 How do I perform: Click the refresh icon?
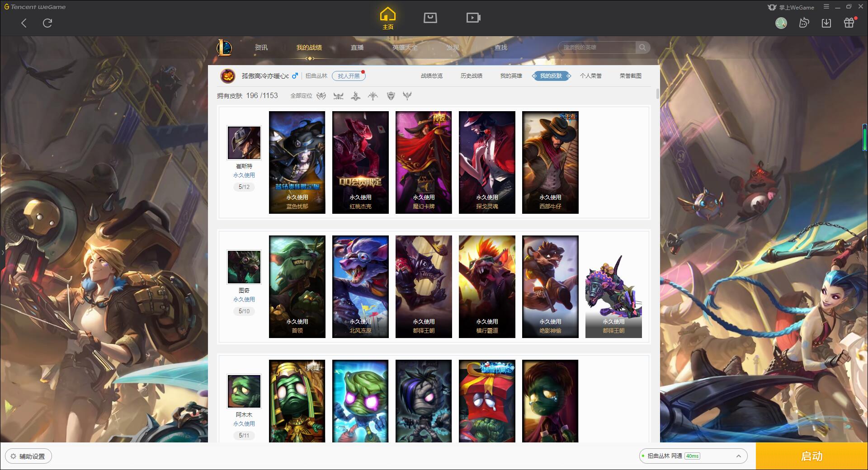(47, 23)
